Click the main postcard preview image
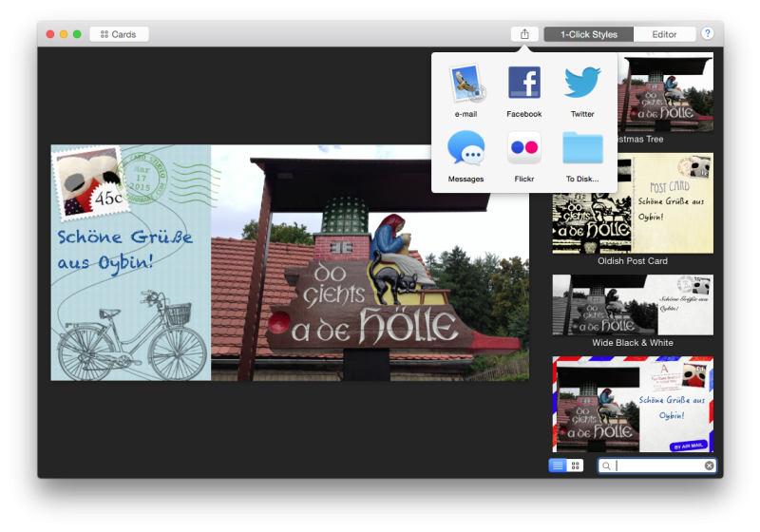760x532 pixels. [290, 262]
